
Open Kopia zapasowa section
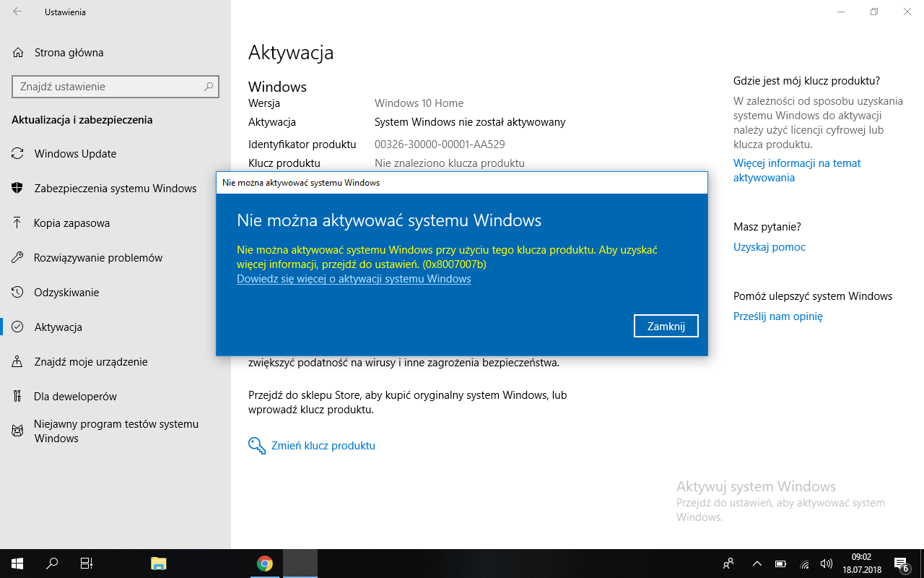(72, 223)
